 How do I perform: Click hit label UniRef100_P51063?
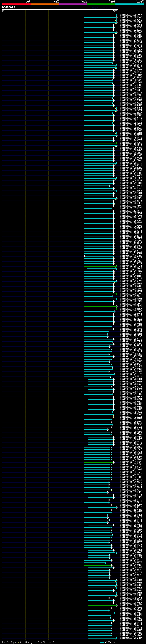[x=131, y=60]
